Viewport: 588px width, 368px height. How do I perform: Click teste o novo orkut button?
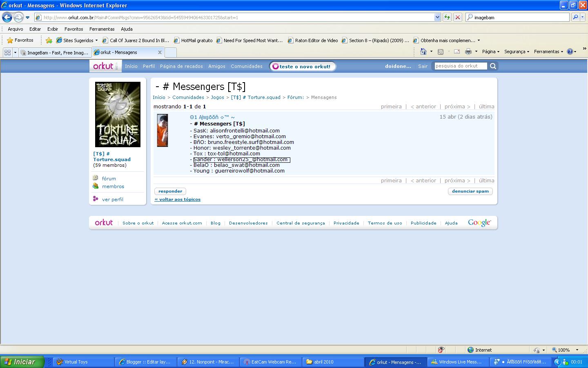303,66
